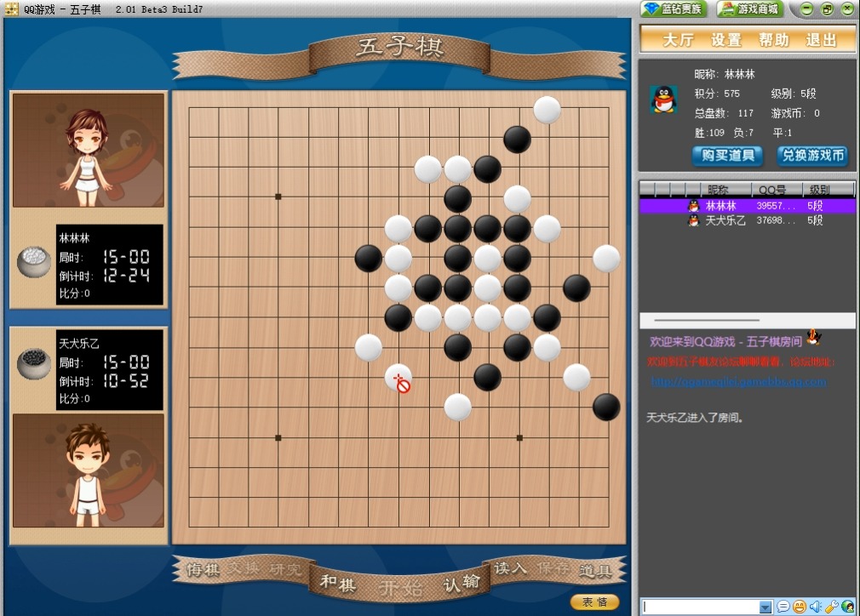This screenshot has height=616, width=860.
Task: Click the chat bubble quick phrases icon
Action: click(783, 607)
